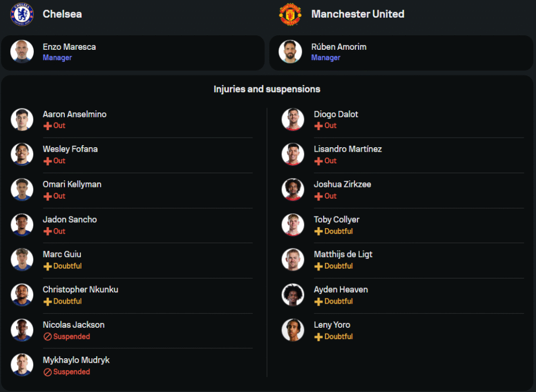Click the Chelsea club crest icon

(x=22, y=14)
